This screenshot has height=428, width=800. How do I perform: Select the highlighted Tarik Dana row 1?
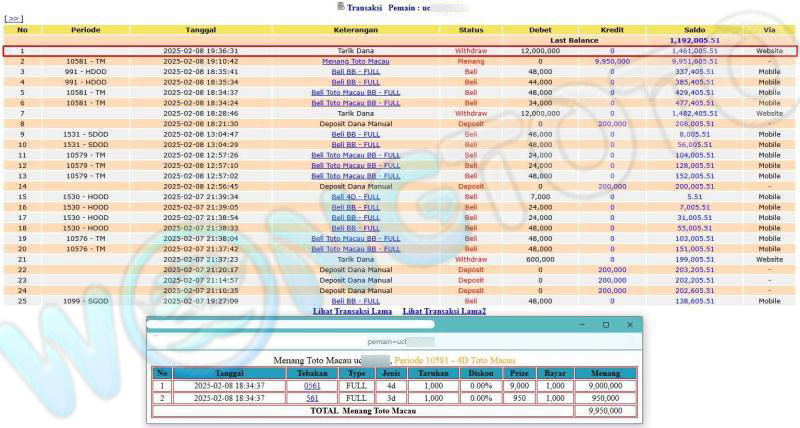pyautogui.click(x=355, y=50)
